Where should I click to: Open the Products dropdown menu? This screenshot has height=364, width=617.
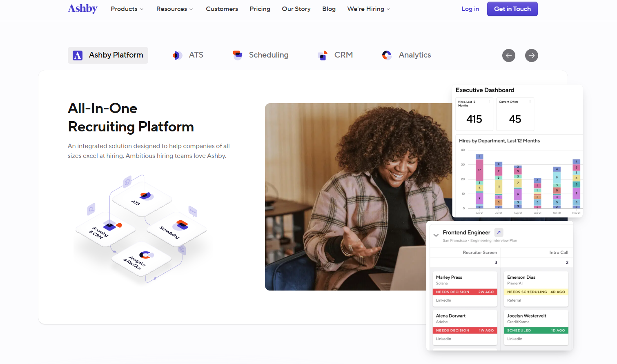tap(127, 9)
